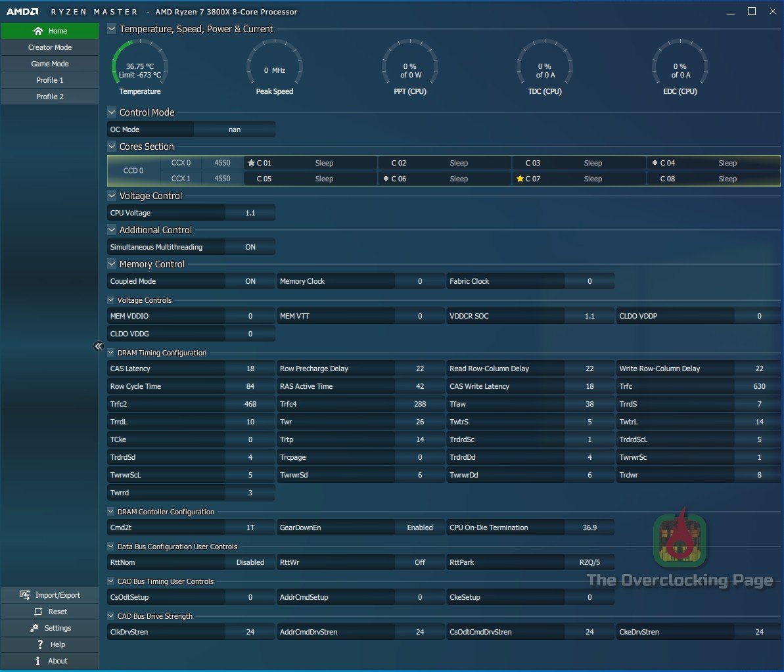The width and height of the screenshot is (784, 672).
Task: Open Profile 1
Action: click(x=50, y=80)
